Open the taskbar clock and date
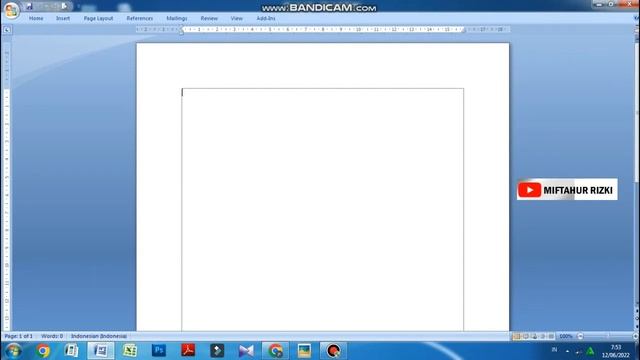This screenshot has width=640, height=360. (x=616, y=351)
